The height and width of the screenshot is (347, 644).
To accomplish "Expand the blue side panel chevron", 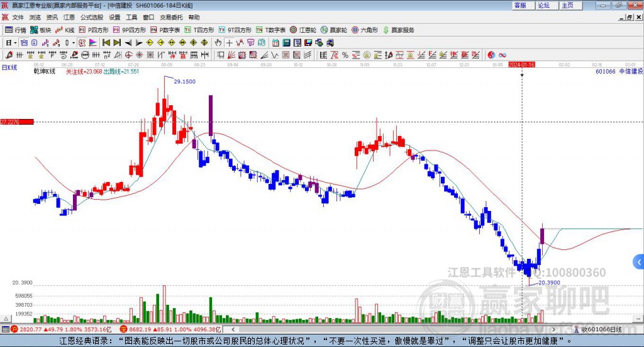I will pyautogui.click(x=639, y=262).
